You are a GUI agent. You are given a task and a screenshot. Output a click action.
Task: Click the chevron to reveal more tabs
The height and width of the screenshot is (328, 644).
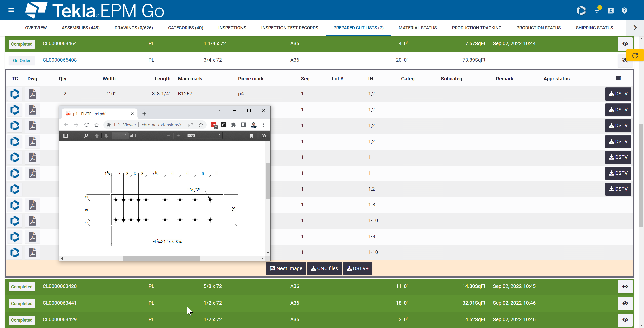click(635, 28)
